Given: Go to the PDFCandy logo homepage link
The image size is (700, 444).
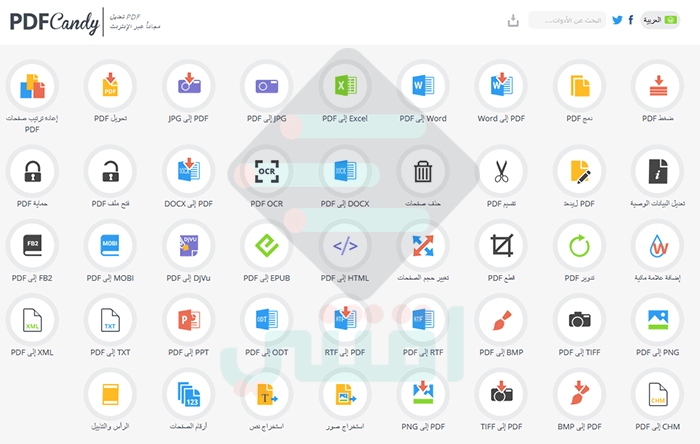Looking at the screenshot, I should click(54, 22).
